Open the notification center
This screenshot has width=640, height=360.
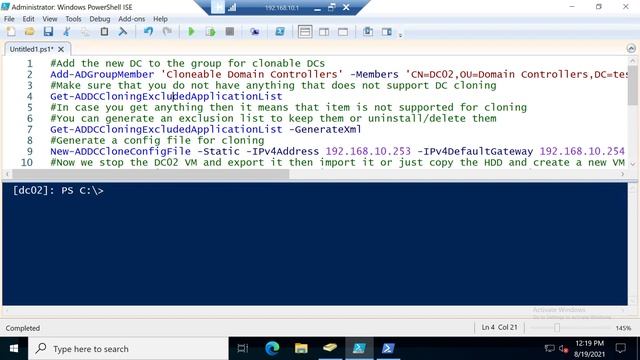click(x=621, y=349)
